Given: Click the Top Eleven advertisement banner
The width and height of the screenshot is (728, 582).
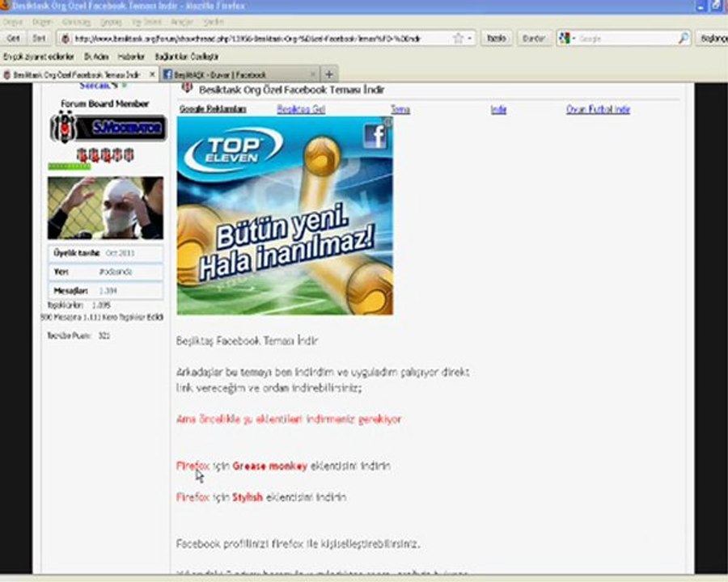Looking at the screenshot, I should click(x=285, y=216).
